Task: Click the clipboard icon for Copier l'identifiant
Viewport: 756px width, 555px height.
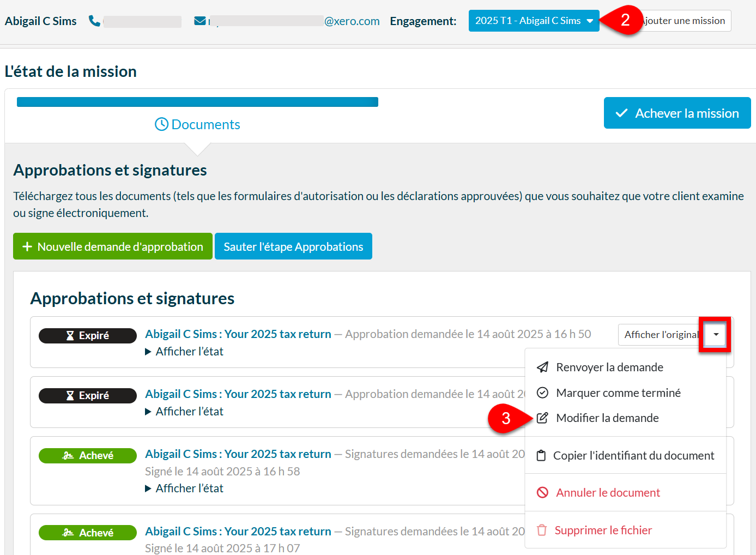Action: [541, 456]
